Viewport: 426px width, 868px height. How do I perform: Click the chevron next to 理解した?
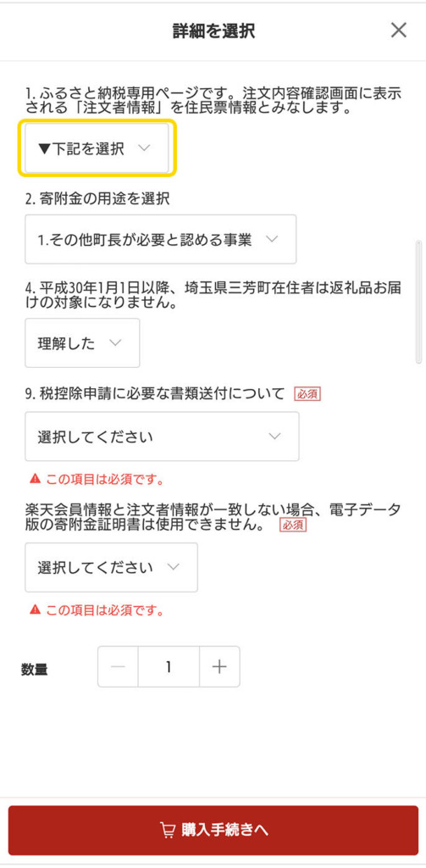coord(115,342)
